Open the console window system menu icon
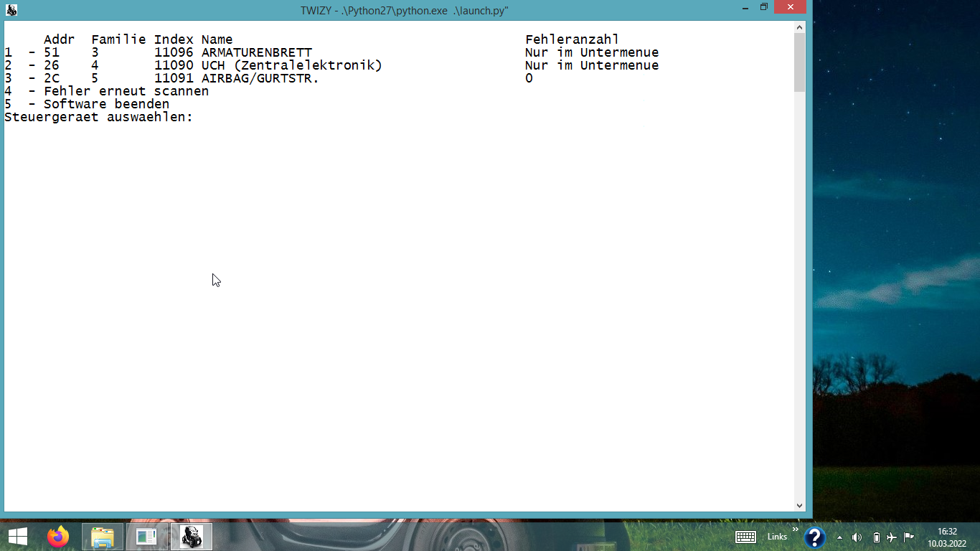This screenshot has width=980, height=551. pos(11,10)
